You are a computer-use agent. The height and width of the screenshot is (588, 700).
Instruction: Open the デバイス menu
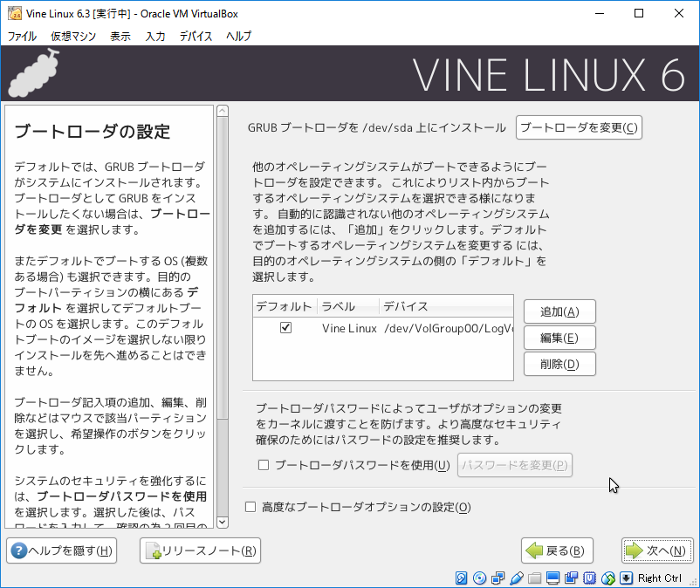pyautogui.click(x=196, y=37)
